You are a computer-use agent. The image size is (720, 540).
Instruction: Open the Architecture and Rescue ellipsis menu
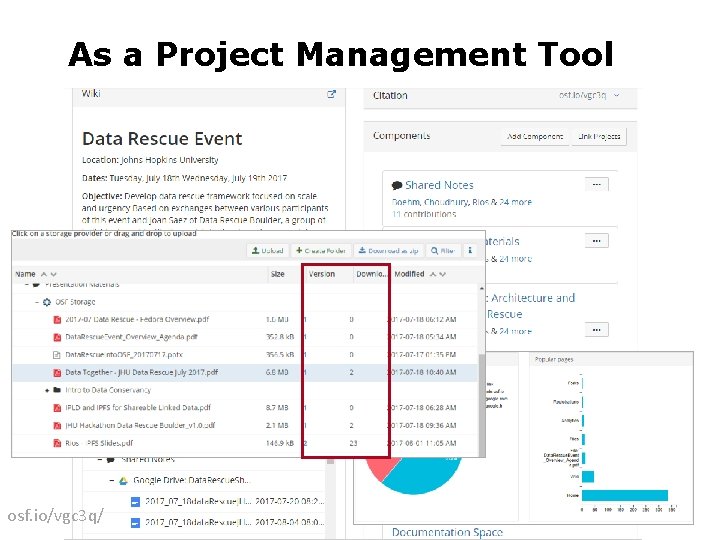(596, 330)
